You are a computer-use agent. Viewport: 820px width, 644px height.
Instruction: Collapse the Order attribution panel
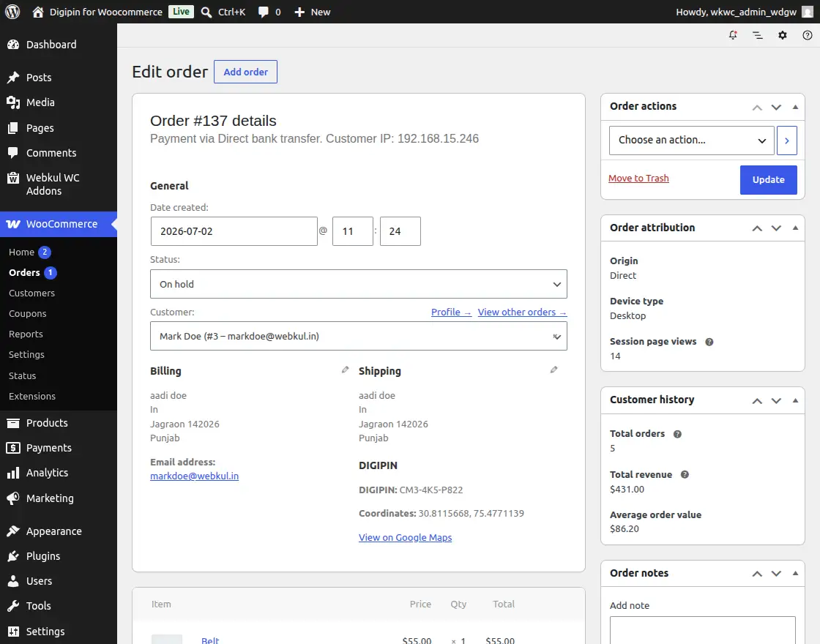795,228
